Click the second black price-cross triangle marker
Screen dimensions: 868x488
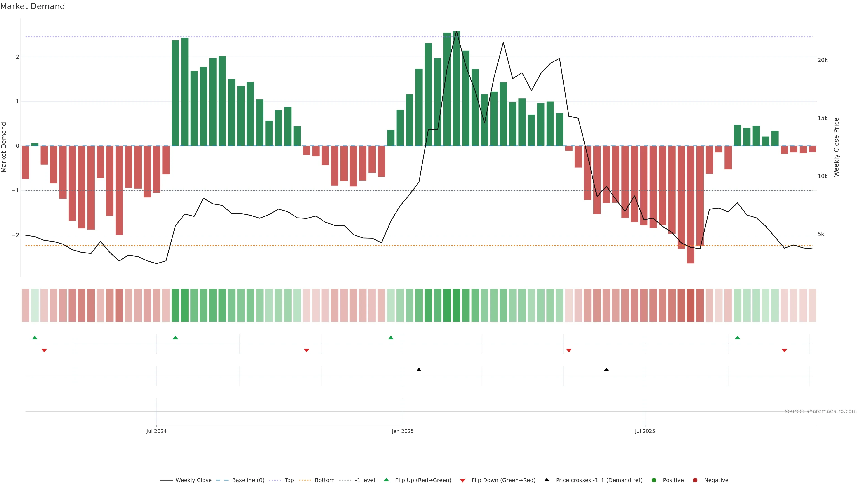point(606,370)
